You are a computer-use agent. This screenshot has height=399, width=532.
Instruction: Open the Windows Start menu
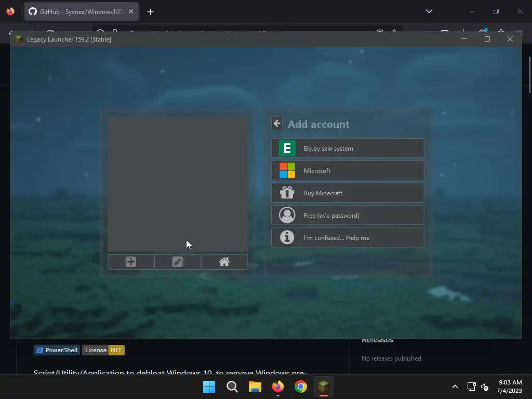209,387
